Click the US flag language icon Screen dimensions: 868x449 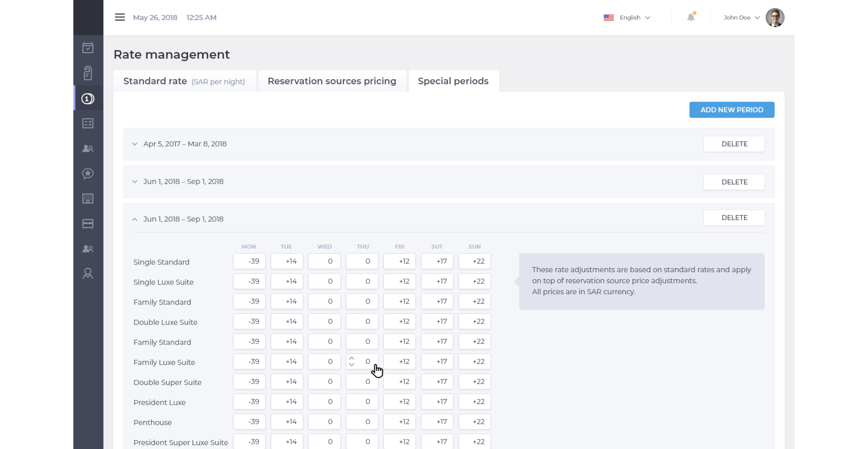tap(609, 17)
